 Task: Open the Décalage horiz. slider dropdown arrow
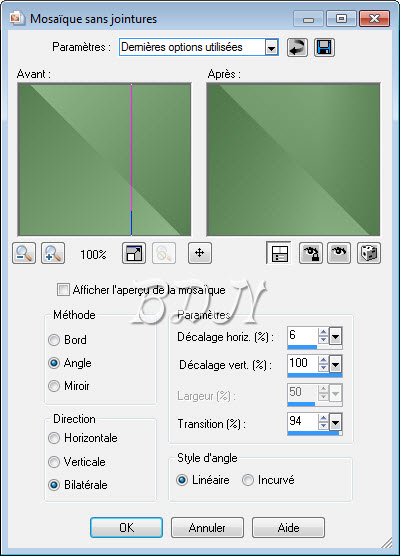pos(335,336)
